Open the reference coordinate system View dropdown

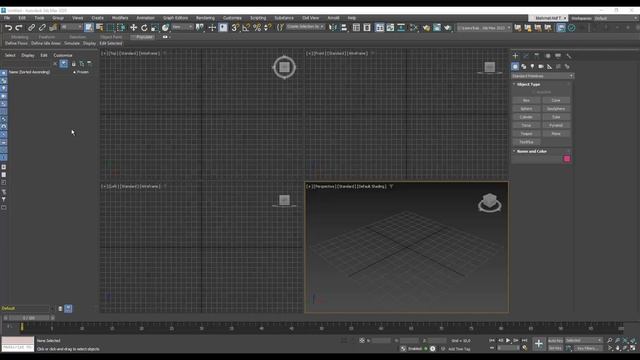[x=182, y=27]
